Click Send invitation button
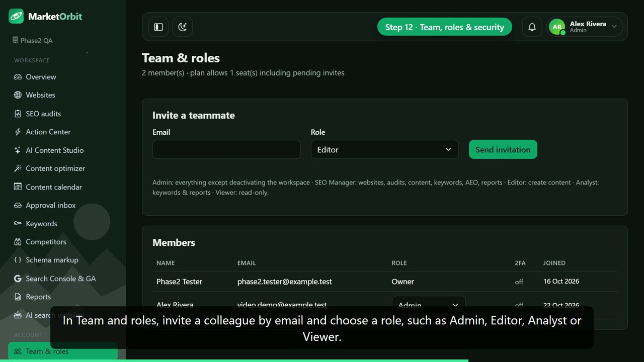 (x=503, y=149)
